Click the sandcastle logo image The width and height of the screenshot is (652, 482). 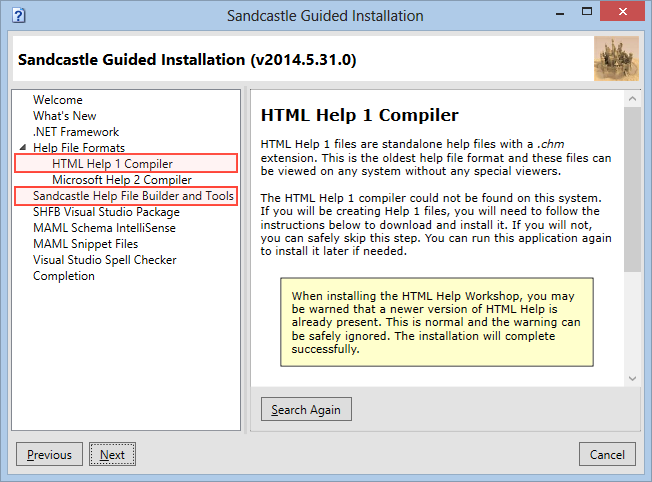click(x=616, y=58)
